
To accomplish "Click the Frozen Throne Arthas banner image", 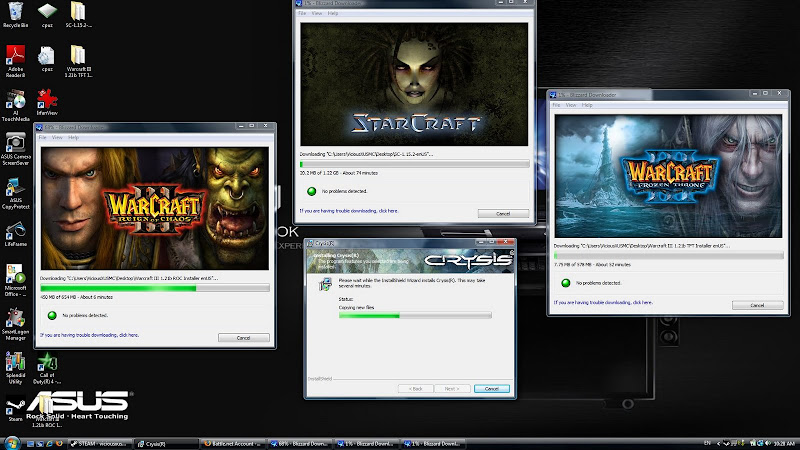I will (x=668, y=176).
